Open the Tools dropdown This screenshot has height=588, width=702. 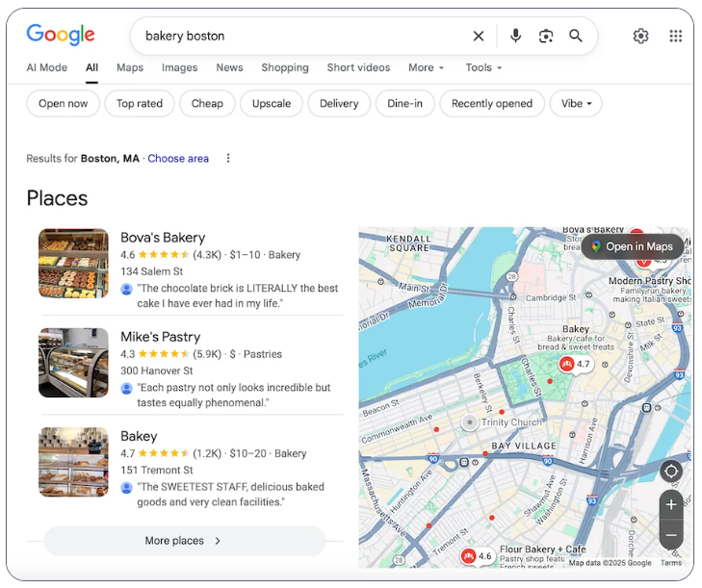coord(483,67)
